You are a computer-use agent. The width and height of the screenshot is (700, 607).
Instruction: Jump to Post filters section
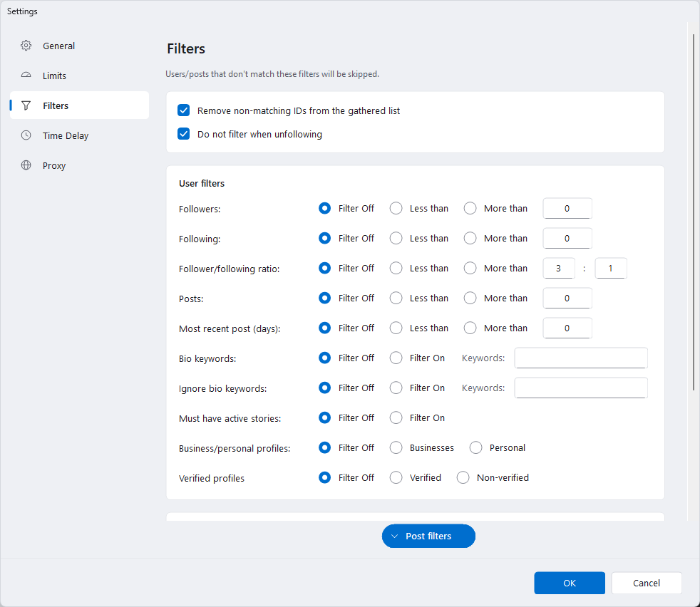point(428,536)
